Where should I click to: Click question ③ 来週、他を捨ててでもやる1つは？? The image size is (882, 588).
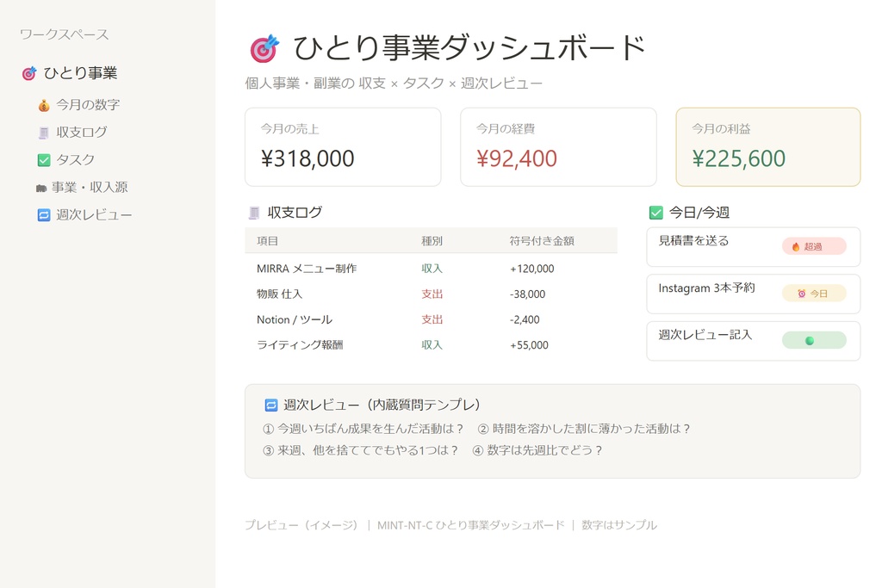[x=361, y=451]
